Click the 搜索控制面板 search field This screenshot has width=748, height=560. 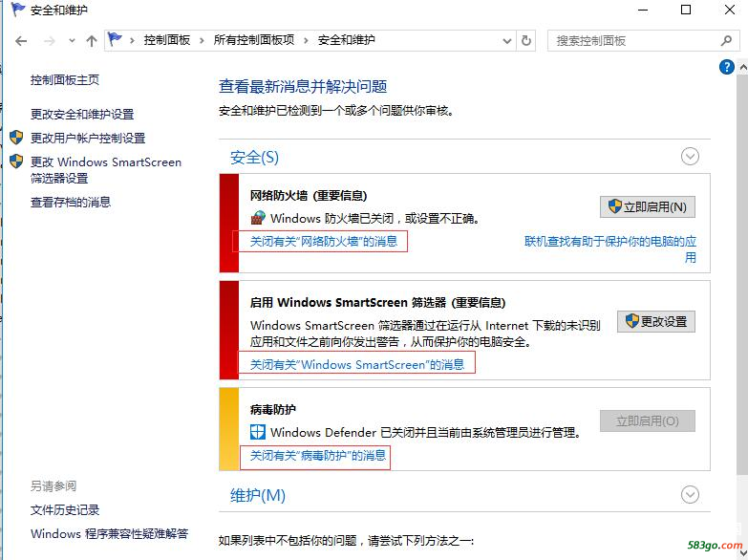pos(642,41)
